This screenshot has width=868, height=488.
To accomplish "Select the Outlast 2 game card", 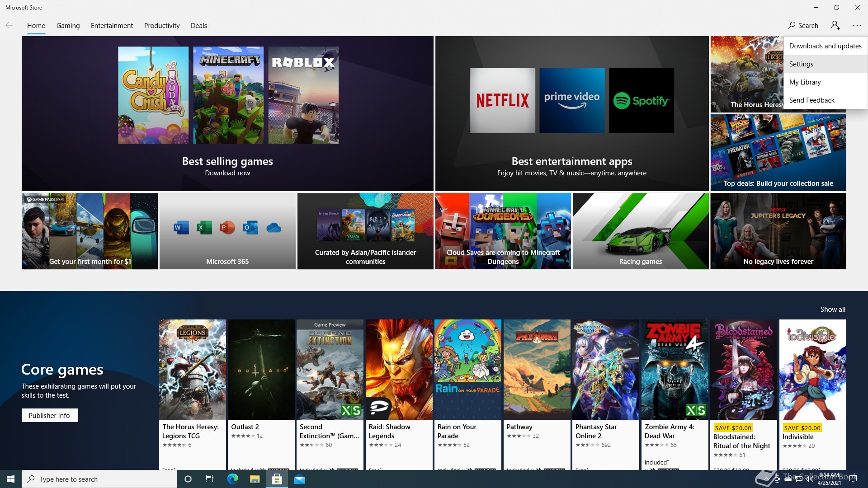I will (x=261, y=394).
